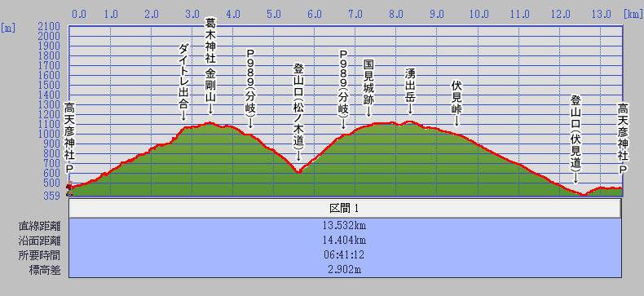Click the 2.902m elevation difference value
644x296 pixels.
(345, 270)
